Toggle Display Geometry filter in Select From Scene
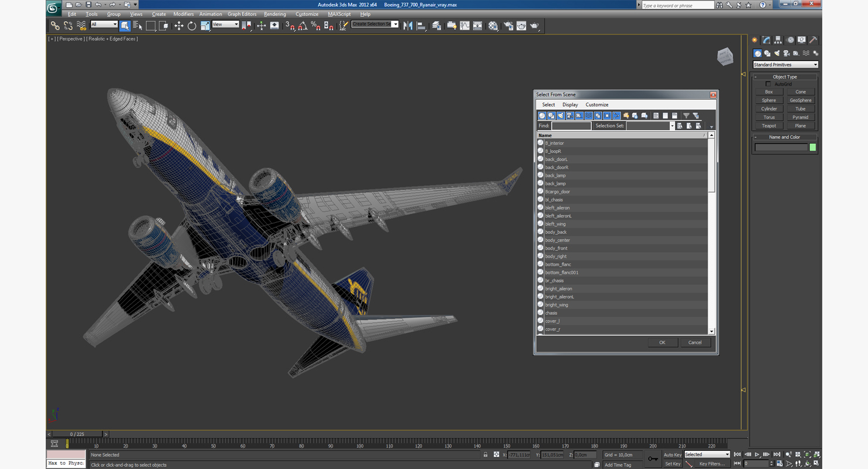This screenshot has width=868, height=469. click(542, 115)
